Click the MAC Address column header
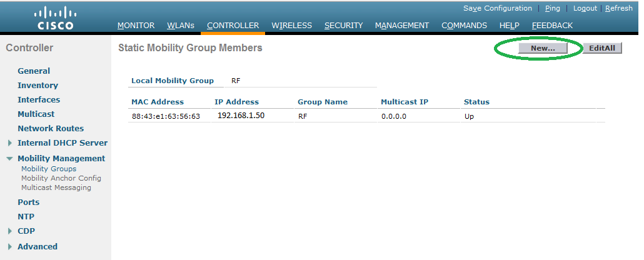644x260 pixels. click(158, 102)
